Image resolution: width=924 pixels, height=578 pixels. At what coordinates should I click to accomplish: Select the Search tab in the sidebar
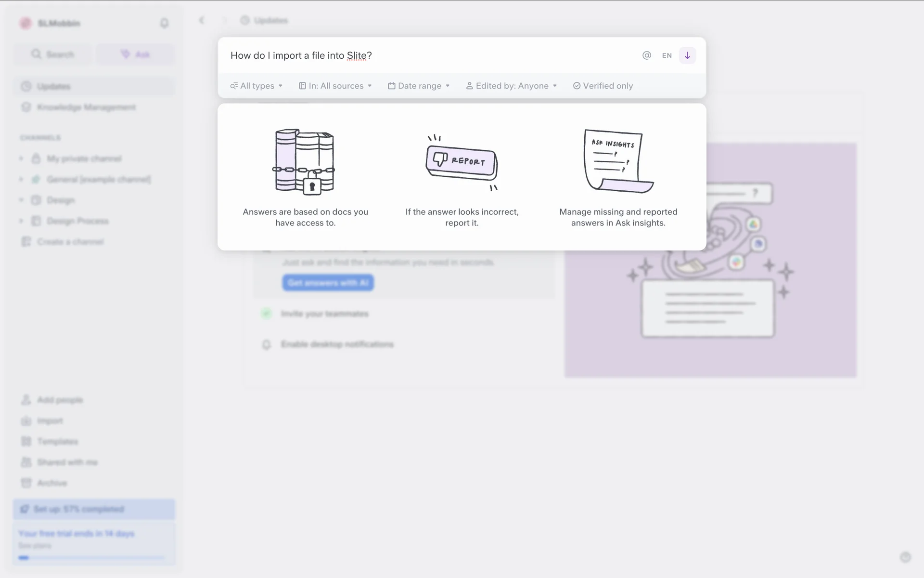coord(53,54)
